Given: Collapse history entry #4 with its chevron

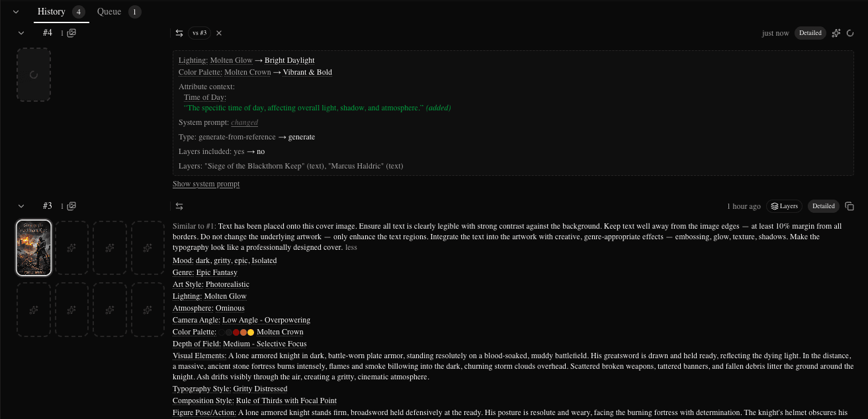Looking at the screenshot, I should (21, 33).
